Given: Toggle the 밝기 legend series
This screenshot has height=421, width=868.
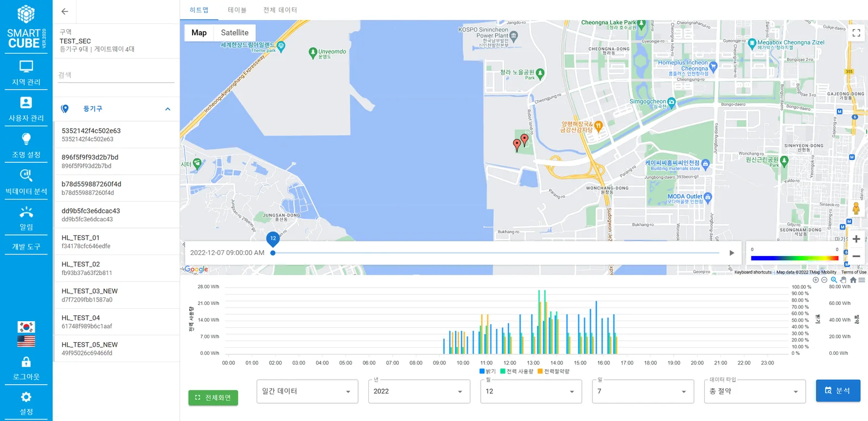Looking at the screenshot, I should (488, 372).
